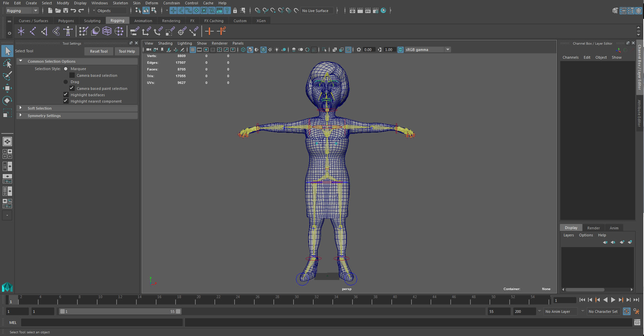Save the scene using the floppy icon
Viewport: 644px width, 336px height.
click(x=66, y=11)
